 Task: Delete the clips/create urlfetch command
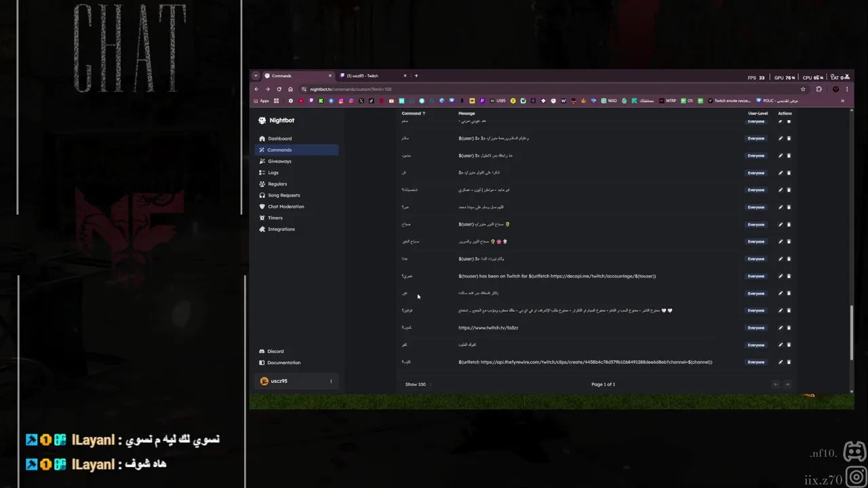coord(789,362)
